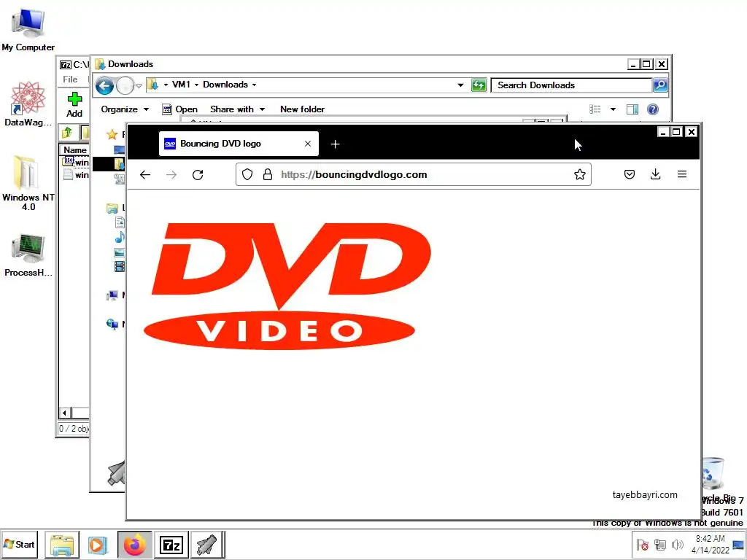Open the Firefox hamburger menu
This screenshot has height=560, width=747.
point(682,174)
